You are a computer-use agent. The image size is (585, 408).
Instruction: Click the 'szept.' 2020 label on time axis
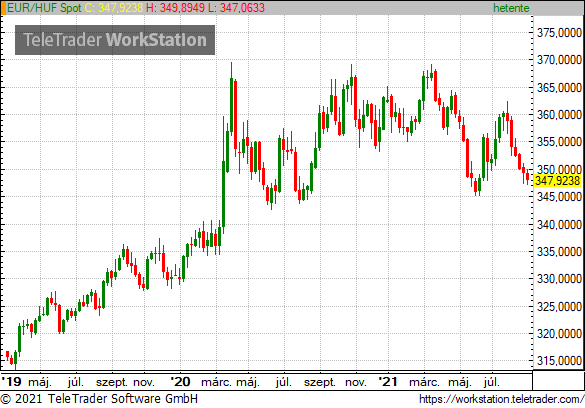tap(320, 382)
